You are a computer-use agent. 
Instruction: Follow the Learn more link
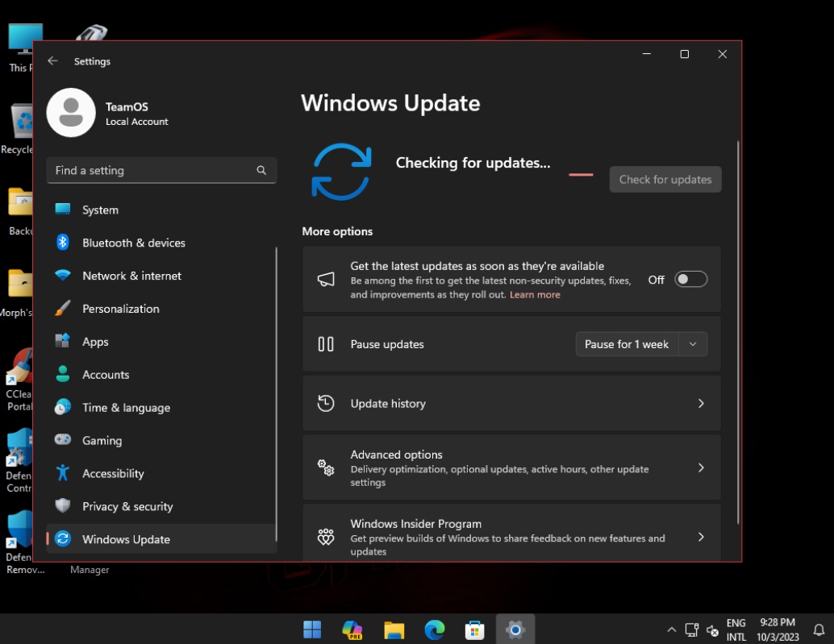(535, 295)
